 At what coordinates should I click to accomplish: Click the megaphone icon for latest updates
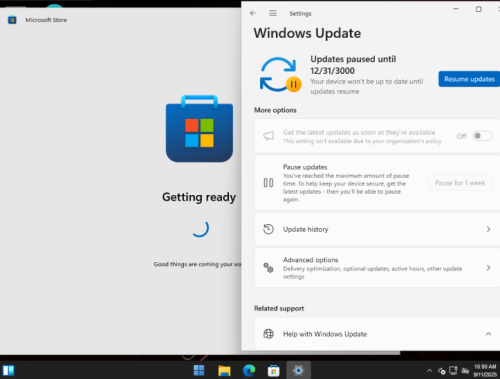tap(268, 136)
